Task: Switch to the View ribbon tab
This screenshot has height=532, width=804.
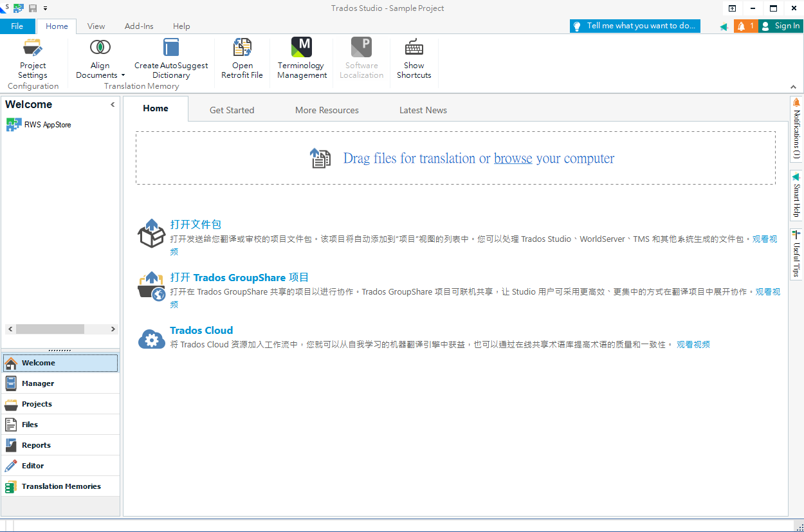Action: [x=96, y=26]
